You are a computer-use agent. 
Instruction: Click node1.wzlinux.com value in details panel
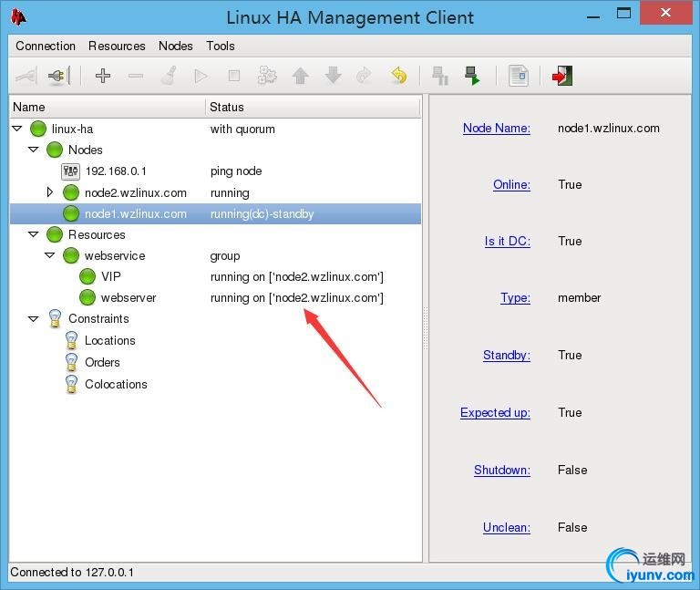pyautogui.click(x=609, y=129)
